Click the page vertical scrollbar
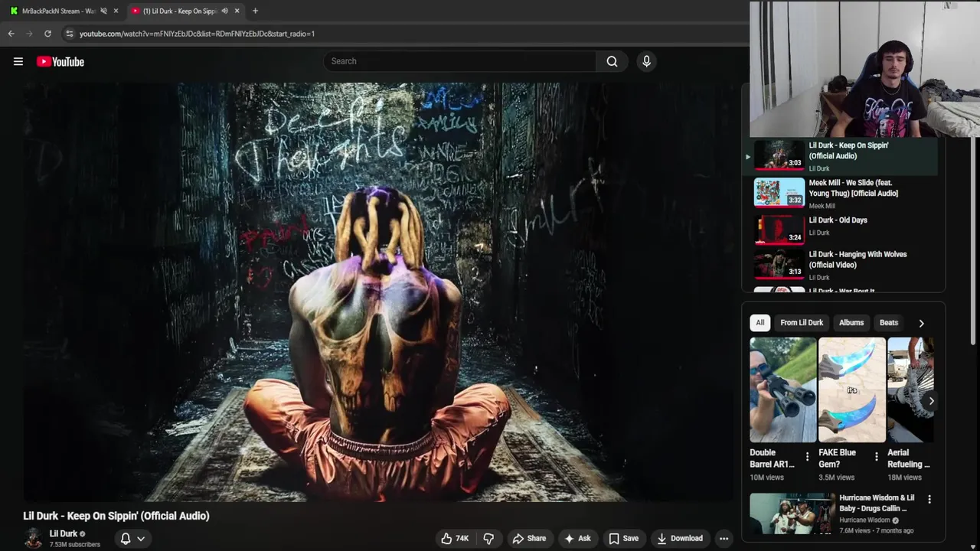This screenshot has height=551, width=980. coord(975,242)
